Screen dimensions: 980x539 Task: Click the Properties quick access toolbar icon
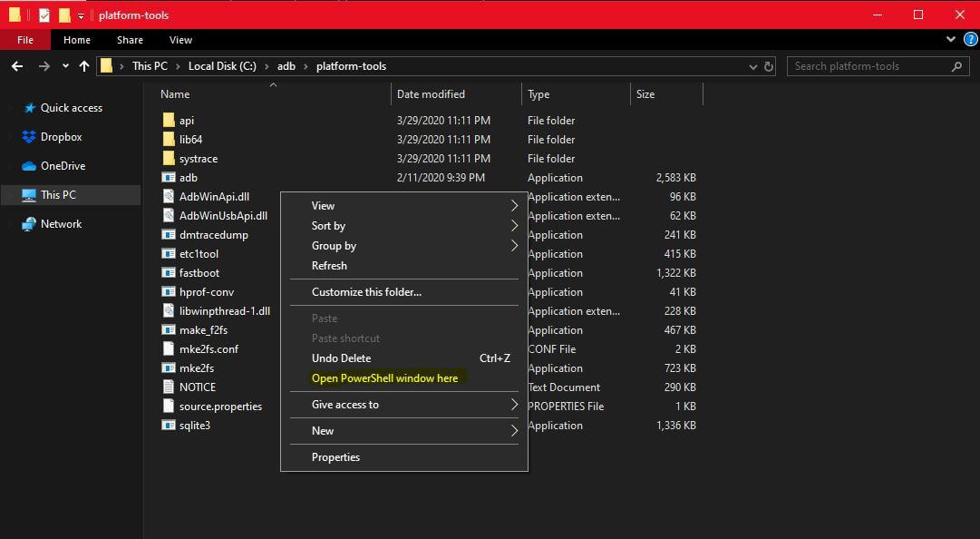point(44,15)
